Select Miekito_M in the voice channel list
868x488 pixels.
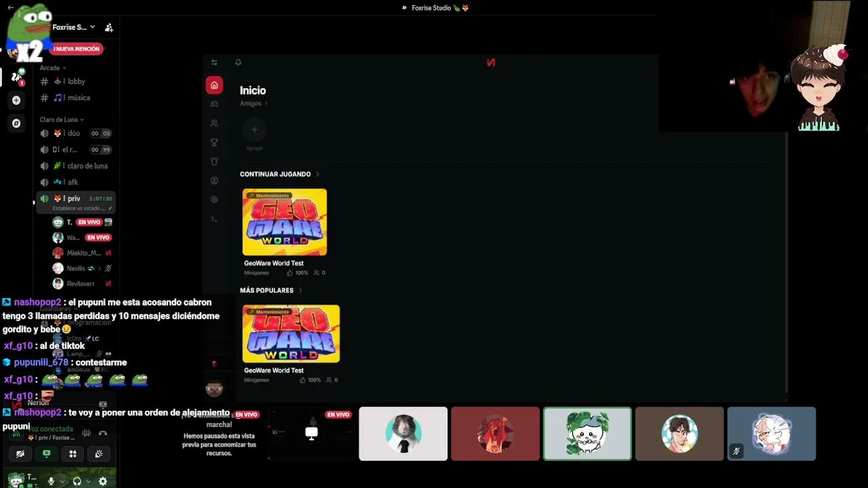[x=83, y=253]
